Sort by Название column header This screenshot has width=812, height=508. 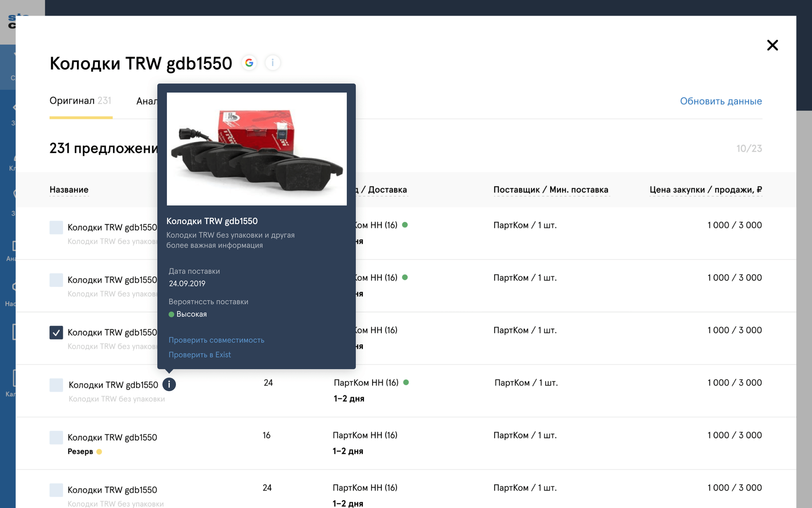(x=69, y=189)
